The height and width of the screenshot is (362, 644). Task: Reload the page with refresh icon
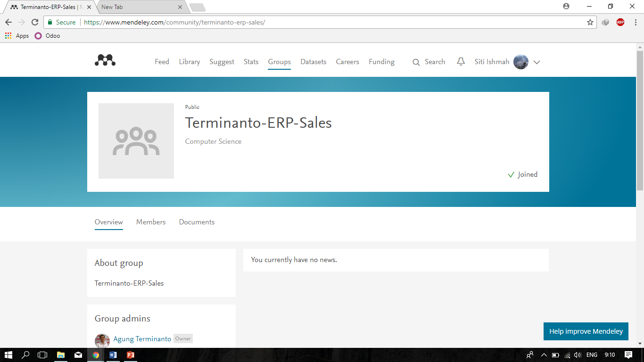tap(35, 22)
